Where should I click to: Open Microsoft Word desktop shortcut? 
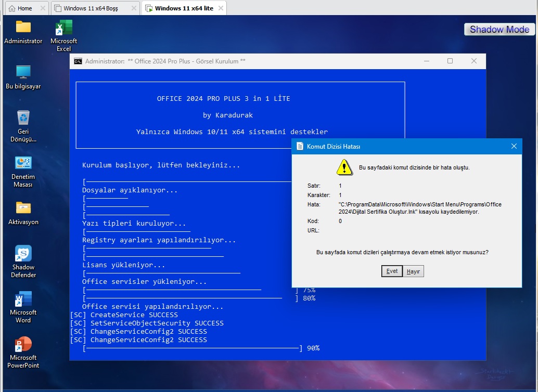23,307
